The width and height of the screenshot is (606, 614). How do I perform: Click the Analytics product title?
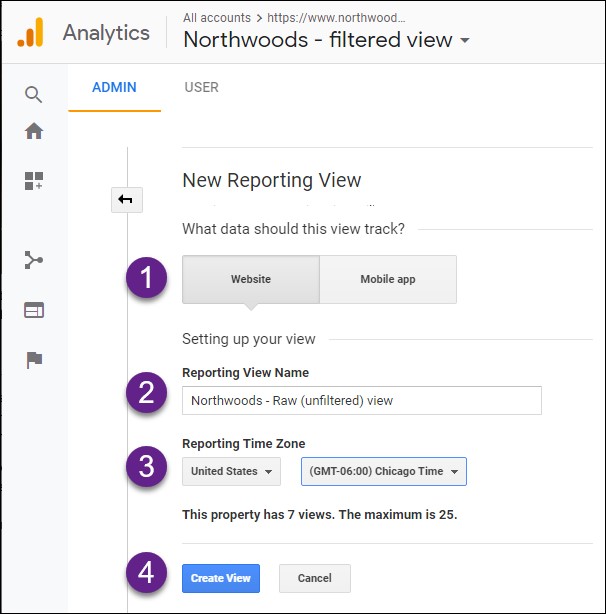tap(106, 33)
